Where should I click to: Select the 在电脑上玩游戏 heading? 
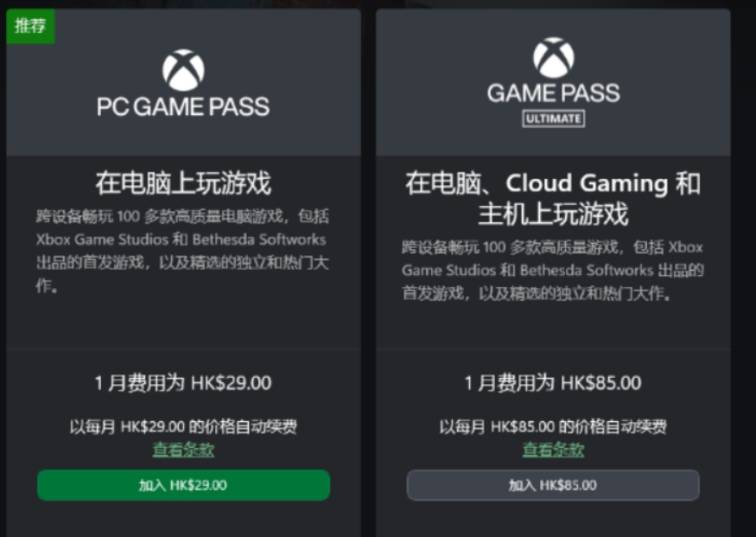click(183, 183)
